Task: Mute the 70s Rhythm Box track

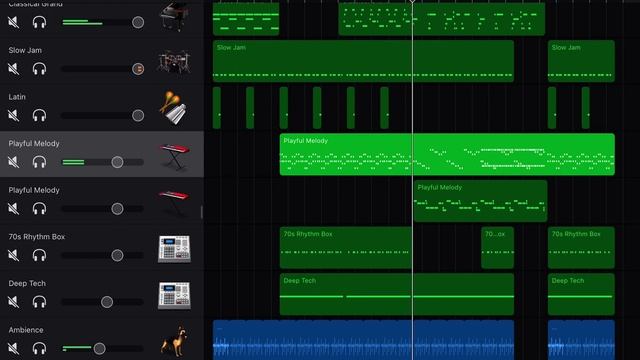Action: point(13,255)
